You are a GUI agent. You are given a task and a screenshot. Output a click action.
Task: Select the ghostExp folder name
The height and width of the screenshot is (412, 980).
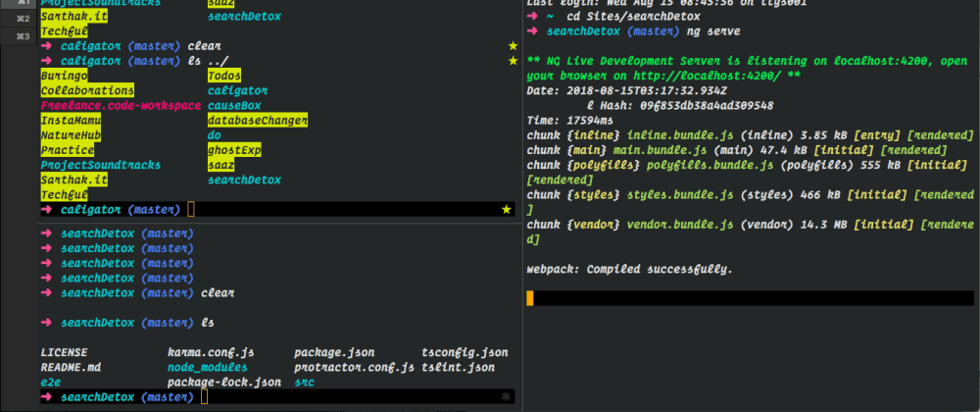[x=234, y=150]
